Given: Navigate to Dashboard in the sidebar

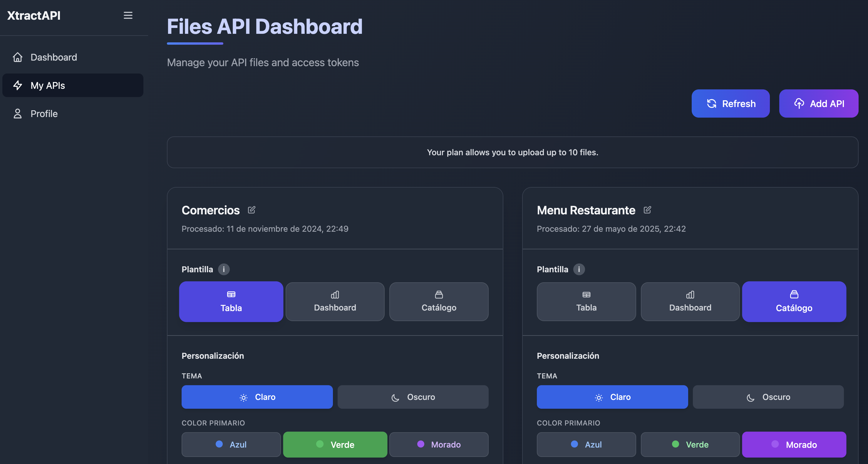Looking at the screenshot, I should [54, 57].
